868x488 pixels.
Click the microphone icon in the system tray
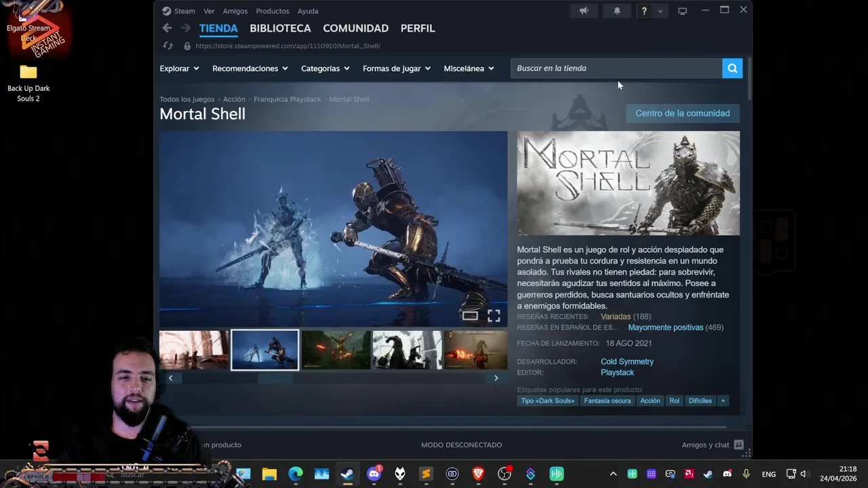(746, 474)
